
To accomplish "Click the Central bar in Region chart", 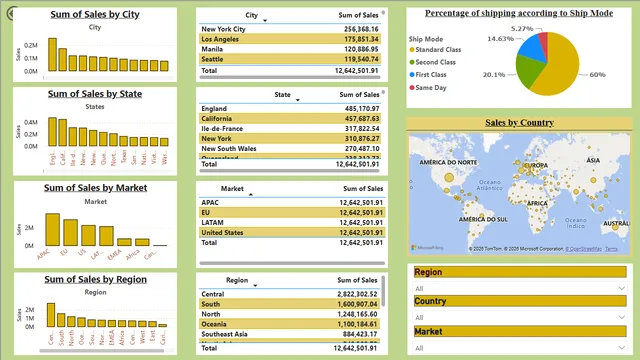I will click(51, 315).
